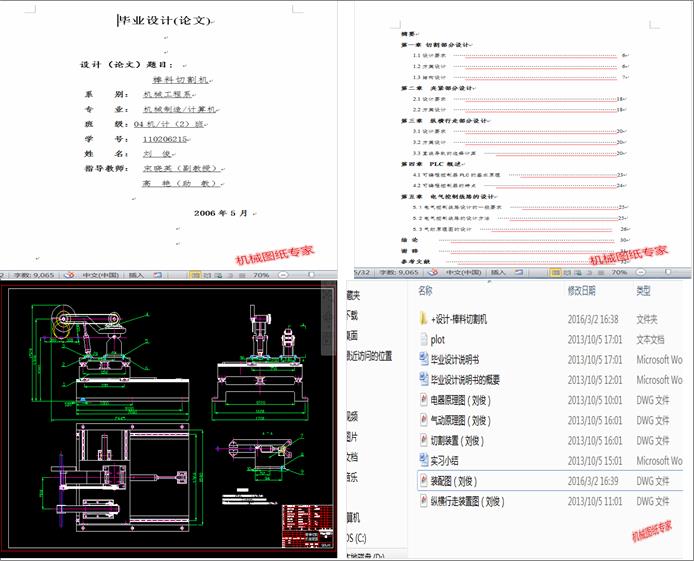Click 字数: 9,065 word count in right Word window
The height and width of the screenshot is (561, 694).
(399, 273)
